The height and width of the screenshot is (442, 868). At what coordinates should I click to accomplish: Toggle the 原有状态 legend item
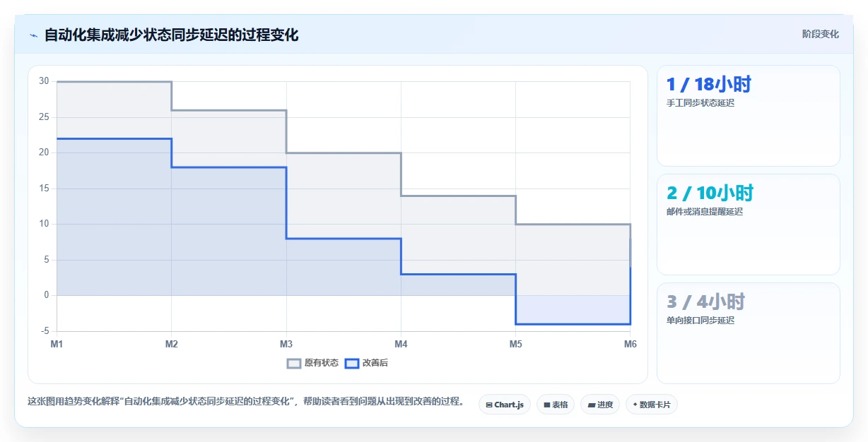click(x=312, y=363)
